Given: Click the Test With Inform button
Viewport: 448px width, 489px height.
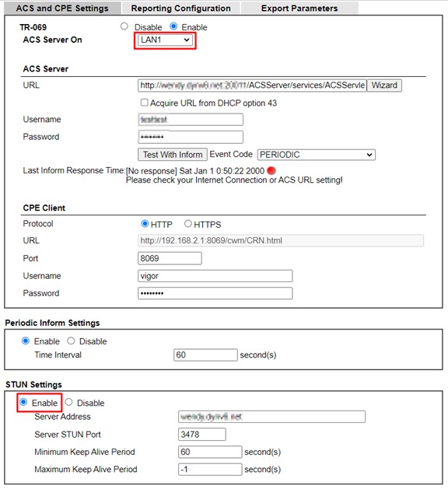Looking at the screenshot, I should tap(173, 155).
